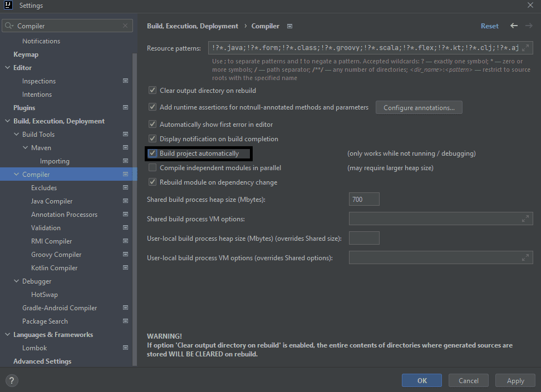Image resolution: width=541 pixels, height=392 pixels.
Task: Apply the settings changes
Action: pos(515,380)
